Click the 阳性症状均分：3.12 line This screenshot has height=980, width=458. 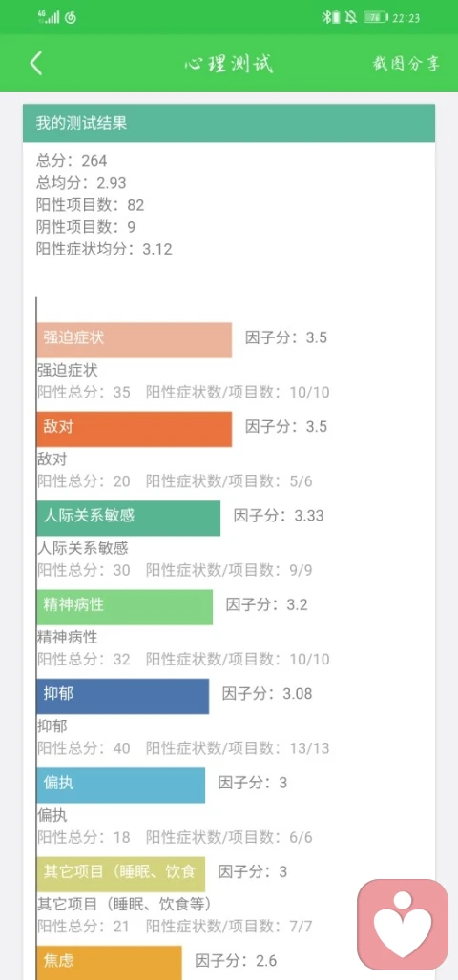coord(105,249)
